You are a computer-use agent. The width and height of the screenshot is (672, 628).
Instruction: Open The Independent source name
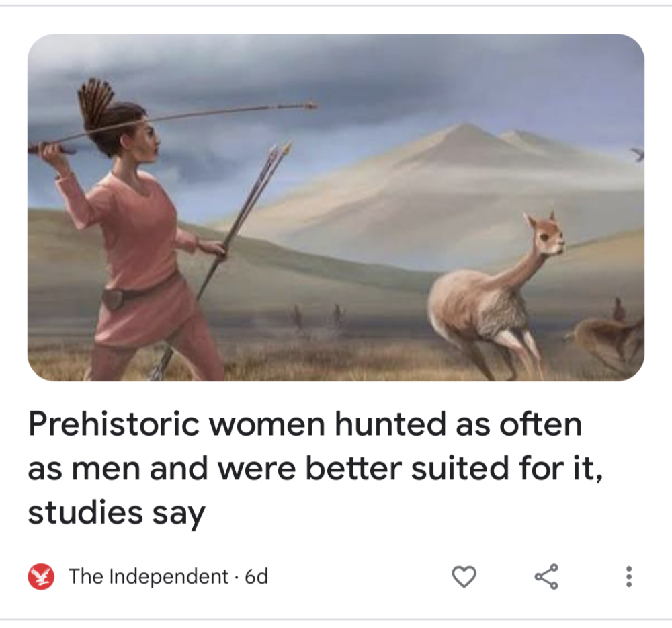[x=149, y=576]
